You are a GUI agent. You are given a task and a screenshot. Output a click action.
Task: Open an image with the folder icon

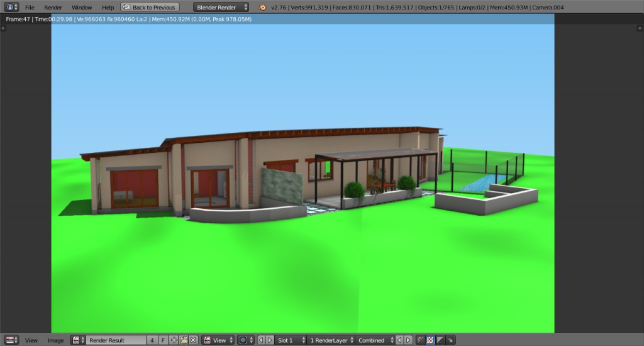point(184,340)
